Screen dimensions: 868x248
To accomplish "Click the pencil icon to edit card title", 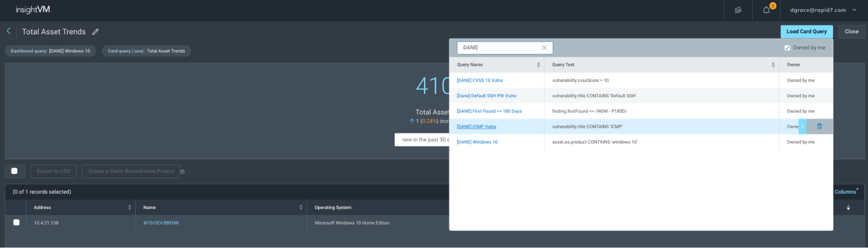I will (96, 32).
